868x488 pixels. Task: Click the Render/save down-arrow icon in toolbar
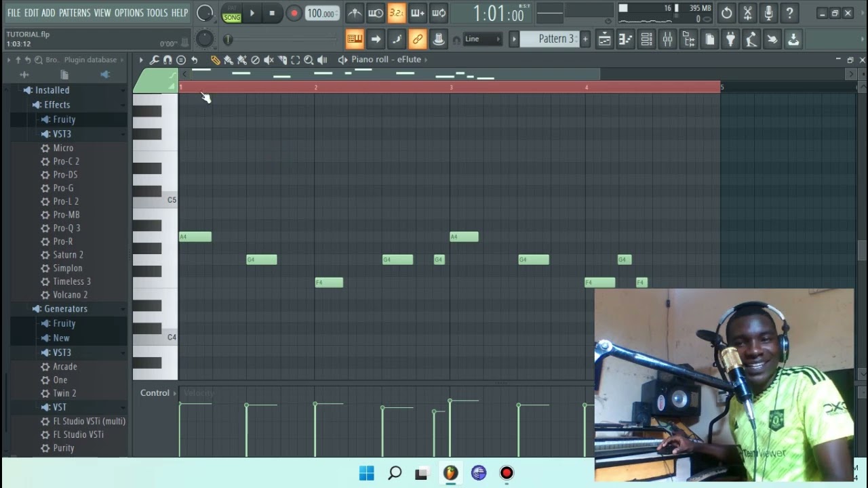click(793, 39)
